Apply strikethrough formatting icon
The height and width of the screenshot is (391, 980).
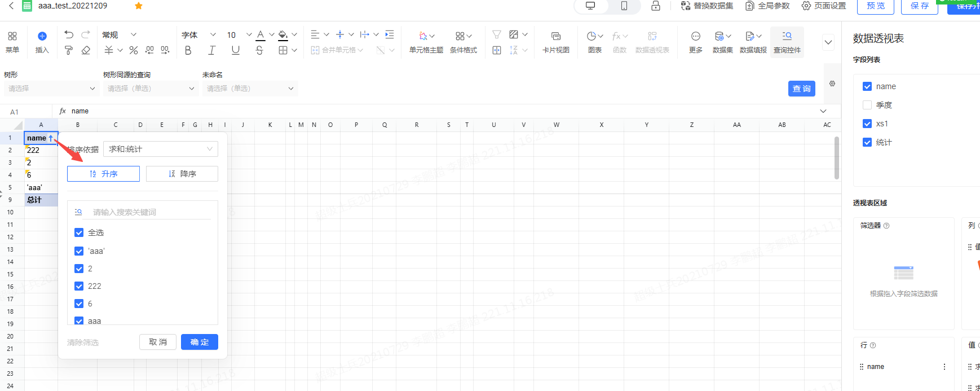(259, 50)
